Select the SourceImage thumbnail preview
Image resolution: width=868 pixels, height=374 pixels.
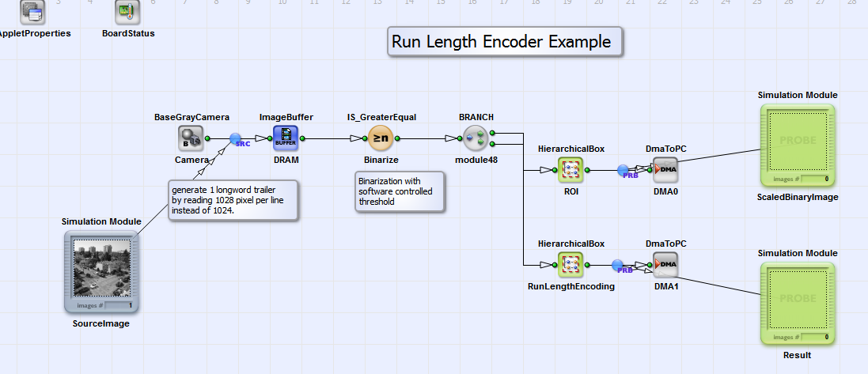coord(102,268)
